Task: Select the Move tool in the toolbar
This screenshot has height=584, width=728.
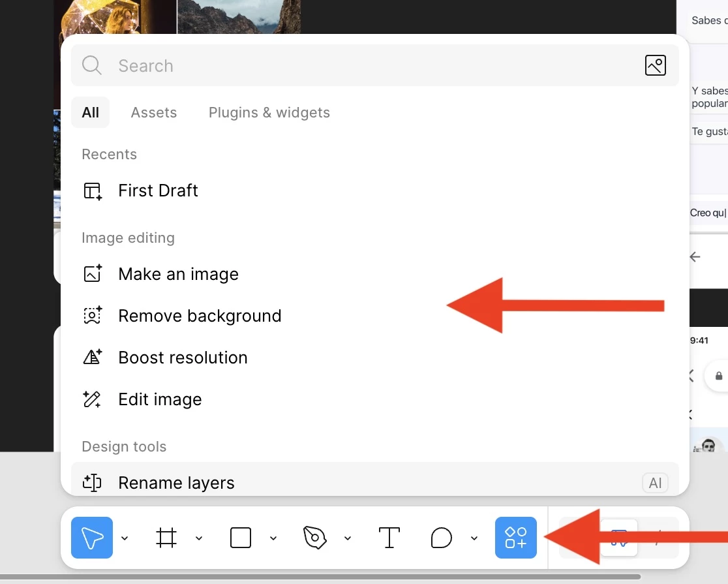Action: tap(91, 538)
